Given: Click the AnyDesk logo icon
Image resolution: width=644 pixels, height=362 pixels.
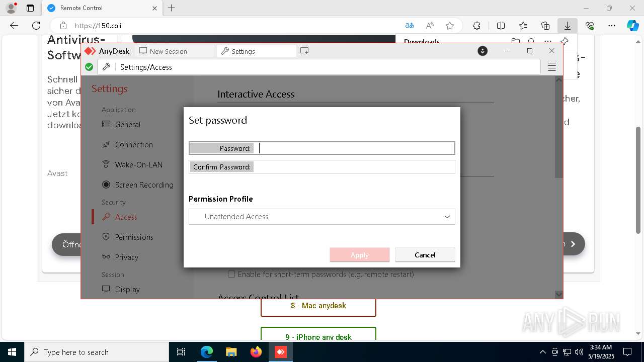Looking at the screenshot, I should (90, 51).
